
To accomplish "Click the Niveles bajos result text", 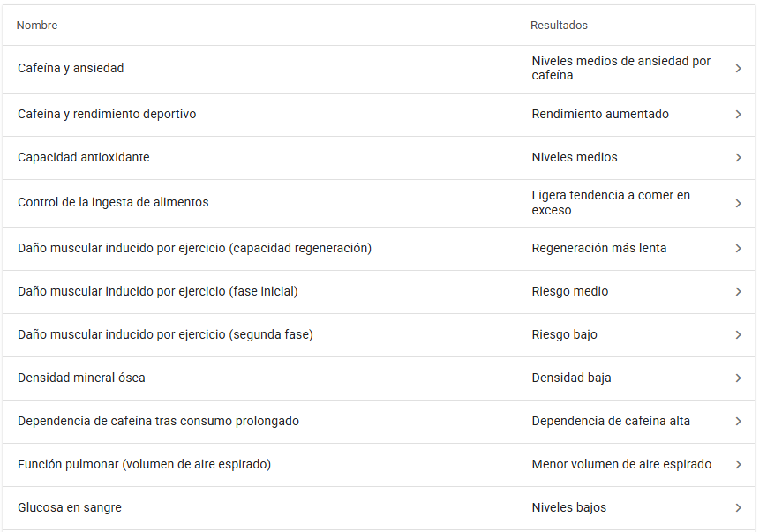I will pos(568,507).
